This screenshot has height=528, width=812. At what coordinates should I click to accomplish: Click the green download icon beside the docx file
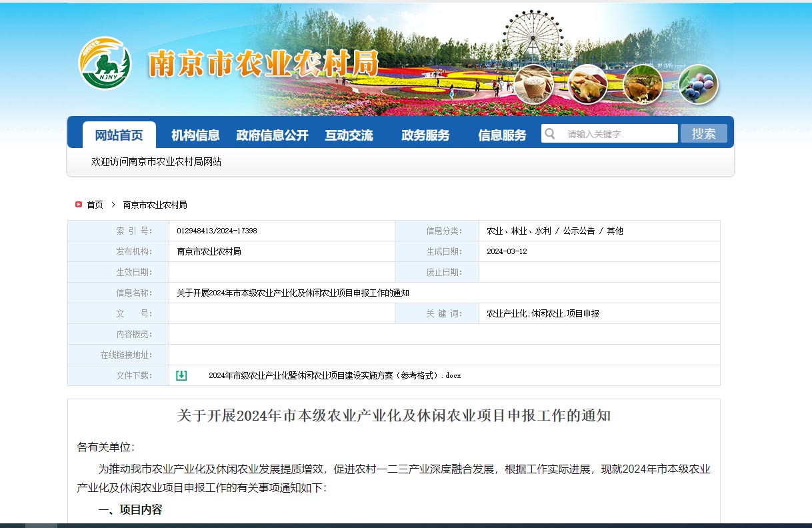click(x=181, y=375)
